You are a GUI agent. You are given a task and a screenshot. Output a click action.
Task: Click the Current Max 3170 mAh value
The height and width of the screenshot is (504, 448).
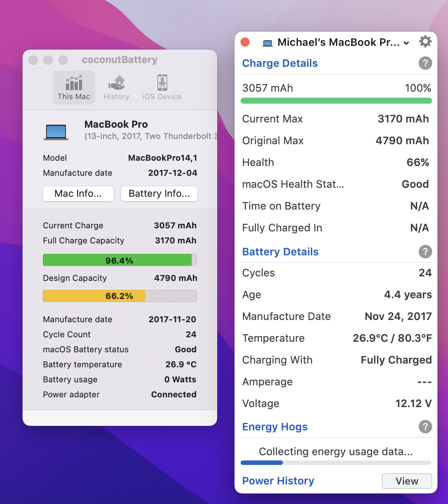(x=403, y=119)
